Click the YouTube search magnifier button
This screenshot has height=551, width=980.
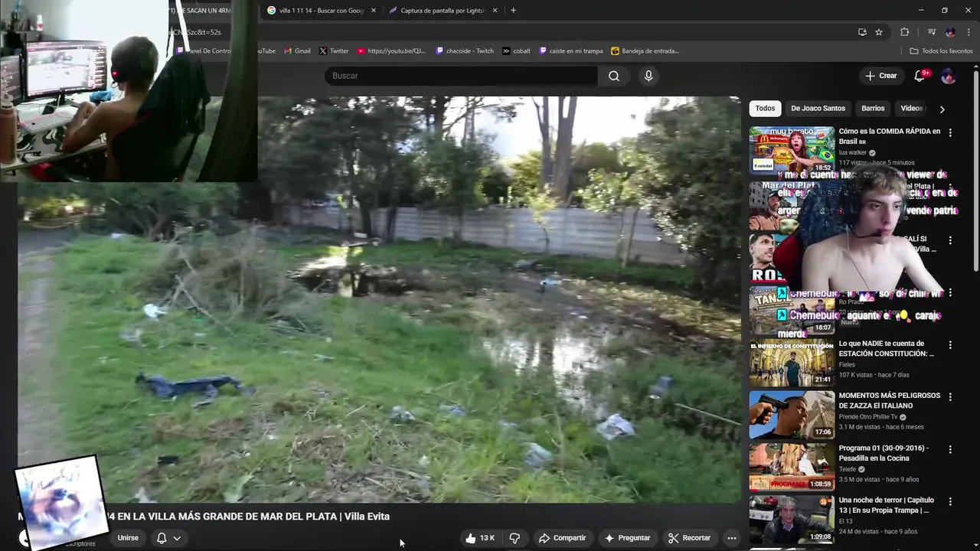[614, 76]
